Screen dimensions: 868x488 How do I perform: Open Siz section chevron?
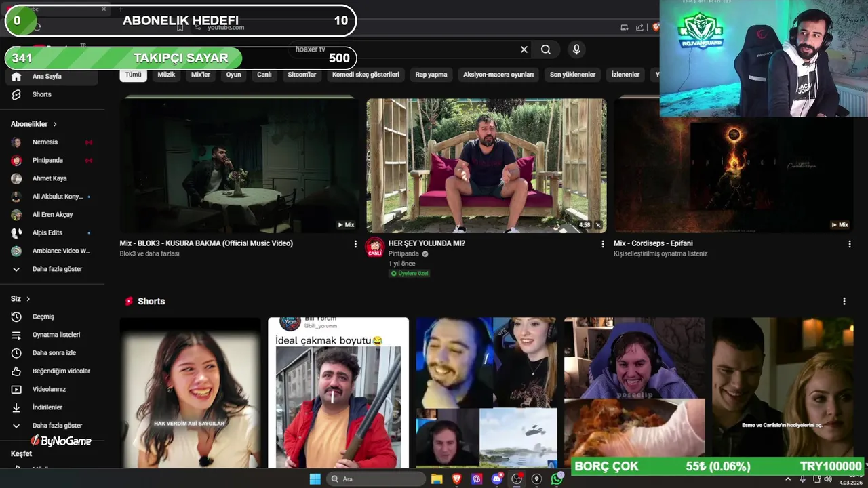pyautogui.click(x=28, y=299)
